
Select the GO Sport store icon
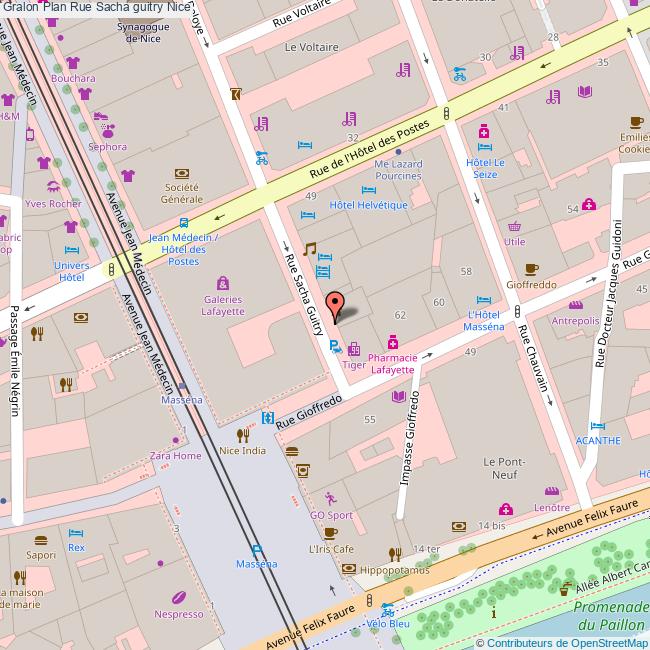tap(331, 497)
